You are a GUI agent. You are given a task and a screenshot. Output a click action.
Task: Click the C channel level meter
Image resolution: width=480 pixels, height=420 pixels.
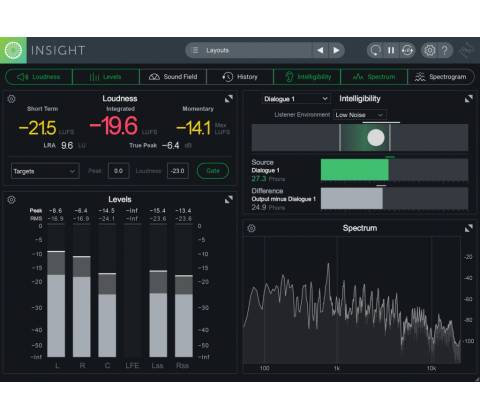[x=107, y=290]
